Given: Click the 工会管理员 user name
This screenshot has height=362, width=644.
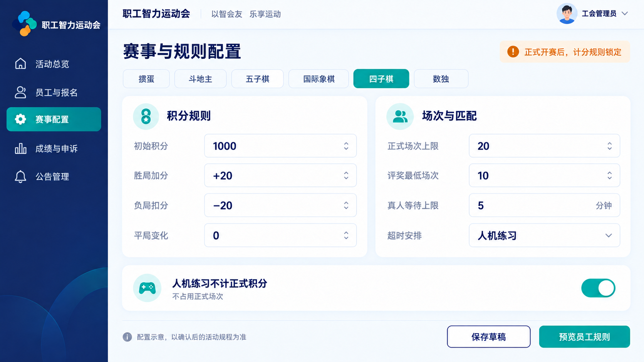Looking at the screenshot, I should pos(599,13).
